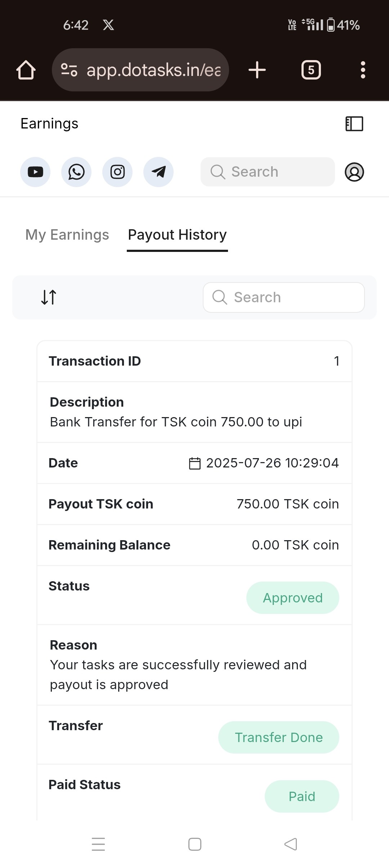Open the browser three-dot menu

(x=363, y=70)
